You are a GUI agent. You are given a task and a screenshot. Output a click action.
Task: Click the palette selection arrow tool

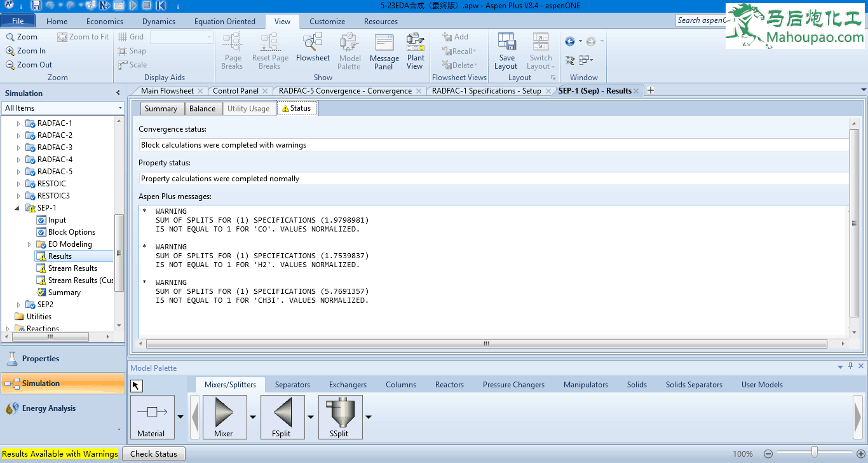click(x=137, y=386)
